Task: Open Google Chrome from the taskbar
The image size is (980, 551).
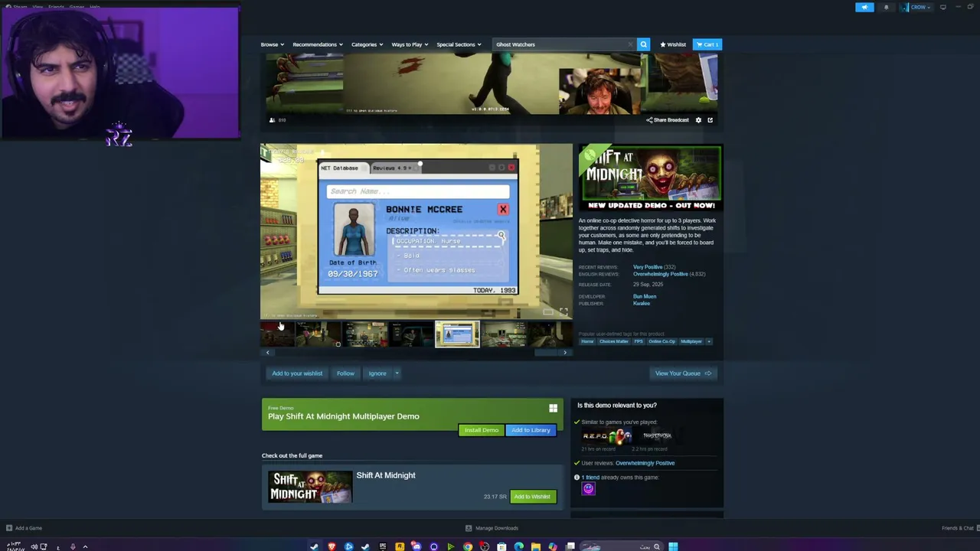Action: pos(468,546)
